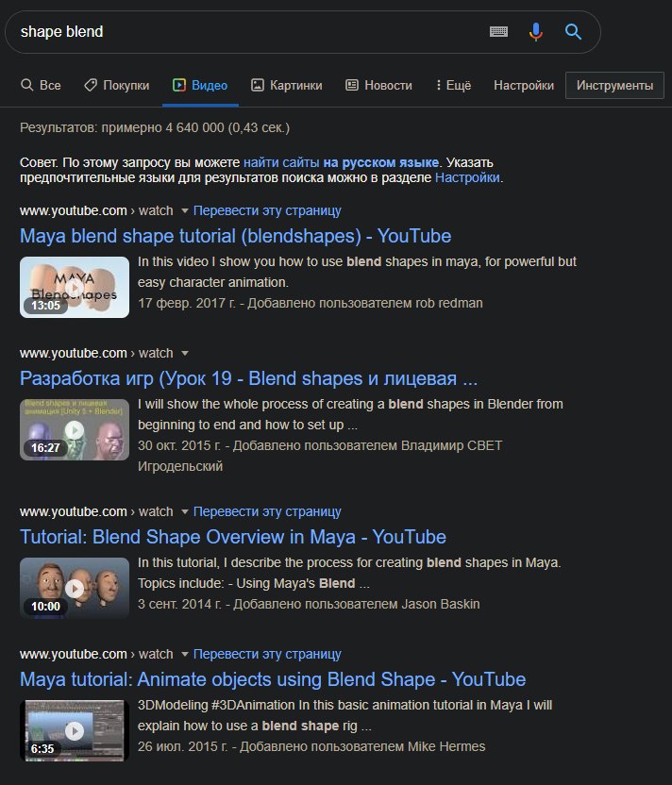The image size is (672, 785).
Task: Select the Видео tab
Action: (200, 85)
